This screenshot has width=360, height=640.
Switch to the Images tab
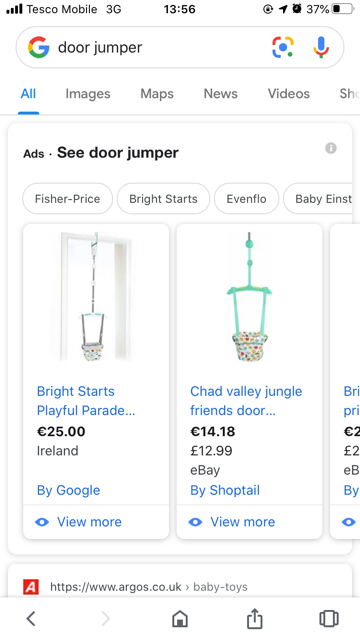pos(88,93)
